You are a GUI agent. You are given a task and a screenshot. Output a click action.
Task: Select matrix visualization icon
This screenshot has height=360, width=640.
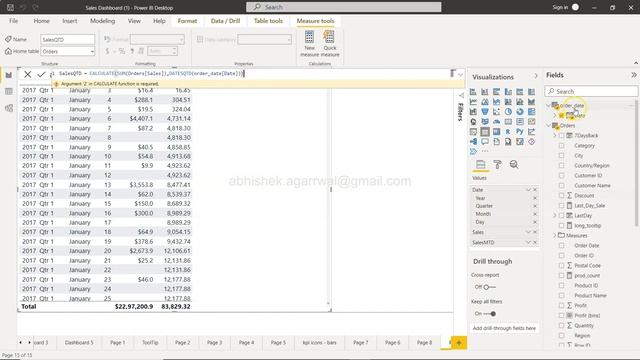pos(496,132)
